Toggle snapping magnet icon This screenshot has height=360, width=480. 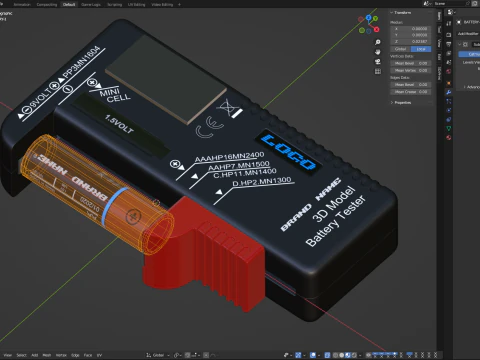187,355
